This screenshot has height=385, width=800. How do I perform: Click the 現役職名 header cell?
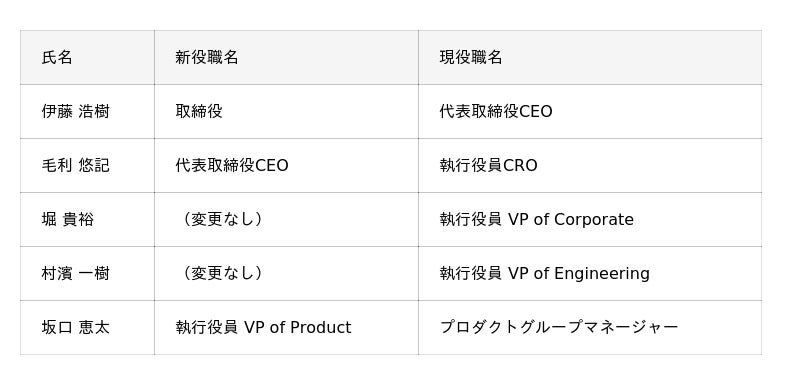[x=590, y=57]
